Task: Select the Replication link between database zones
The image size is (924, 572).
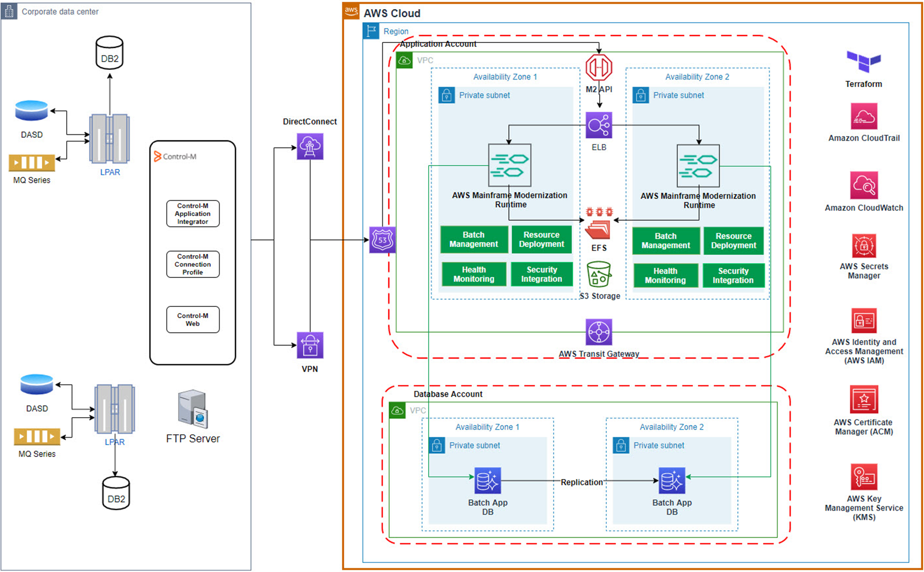Action: point(581,482)
